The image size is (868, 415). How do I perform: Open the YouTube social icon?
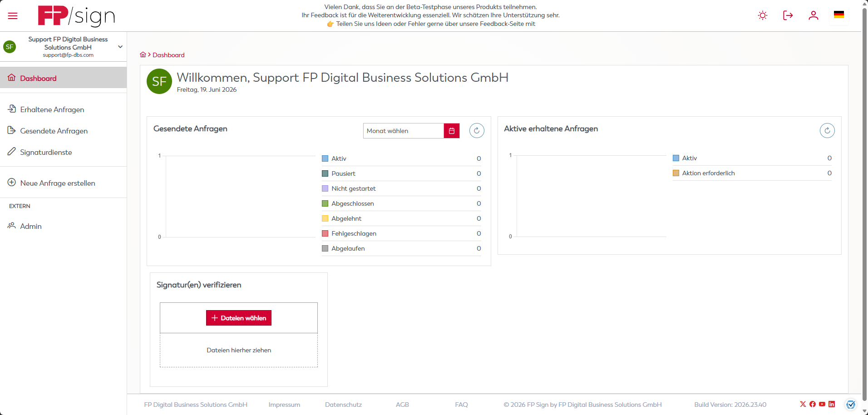pos(822,404)
